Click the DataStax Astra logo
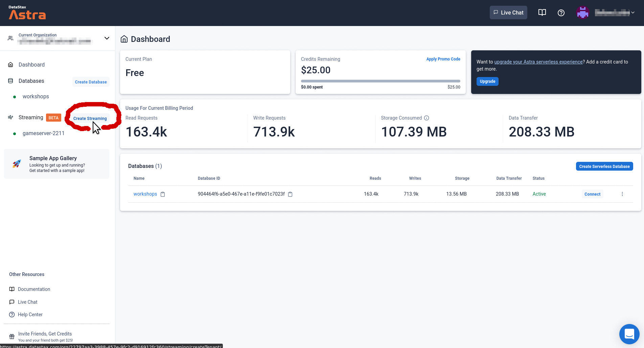 pos(27,13)
